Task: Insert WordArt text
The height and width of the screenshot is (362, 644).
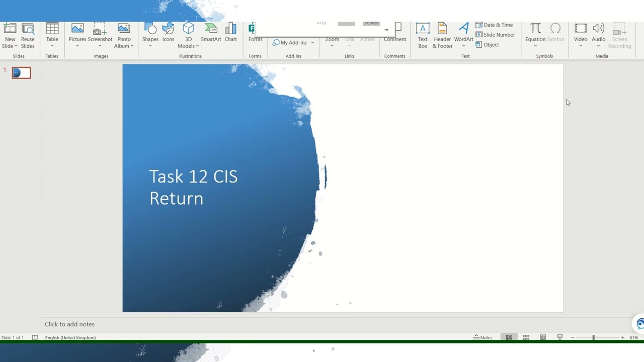Action: pos(463,35)
